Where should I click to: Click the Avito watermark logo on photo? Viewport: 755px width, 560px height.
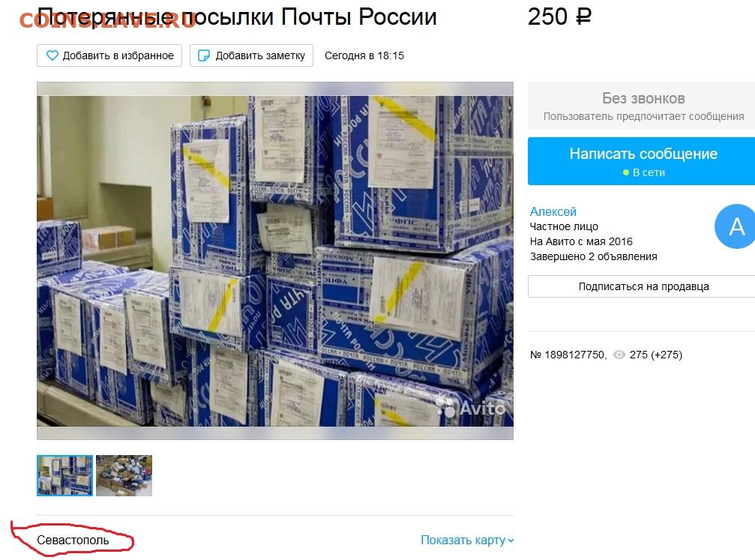point(472,408)
